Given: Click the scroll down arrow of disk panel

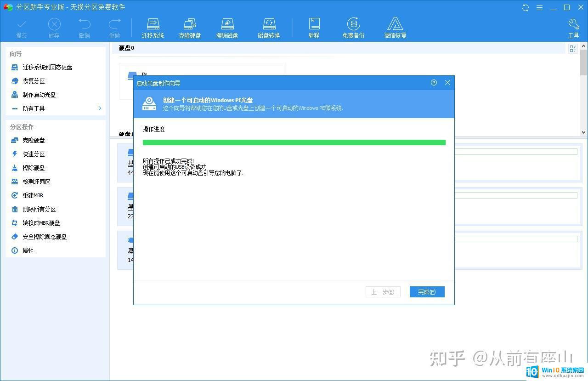Looking at the screenshot, I should [x=584, y=132].
